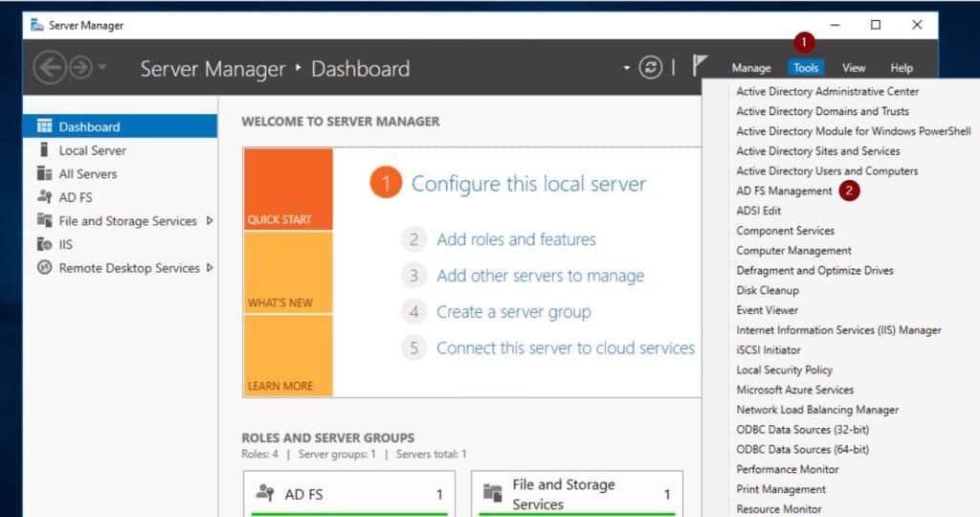This screenshot has width=980, height=517.
Task: Click the AD FS icon in sidebar
Action: [44, 197]
